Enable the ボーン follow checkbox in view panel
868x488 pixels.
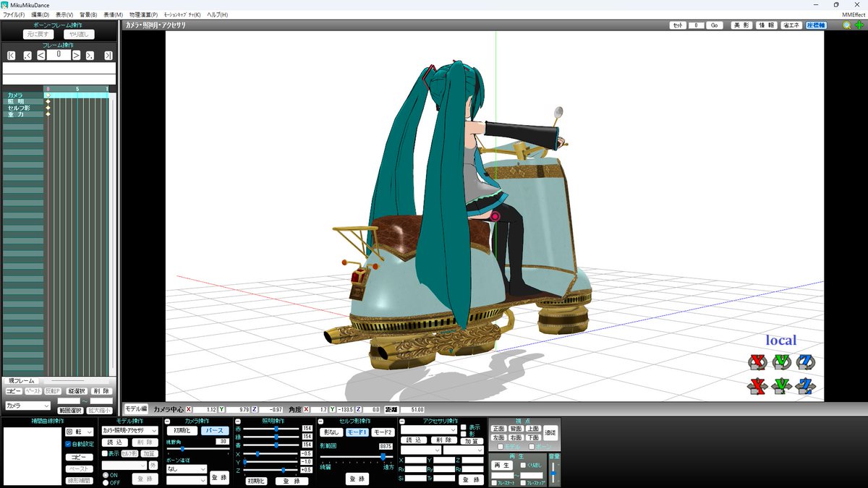click(532, 447)
